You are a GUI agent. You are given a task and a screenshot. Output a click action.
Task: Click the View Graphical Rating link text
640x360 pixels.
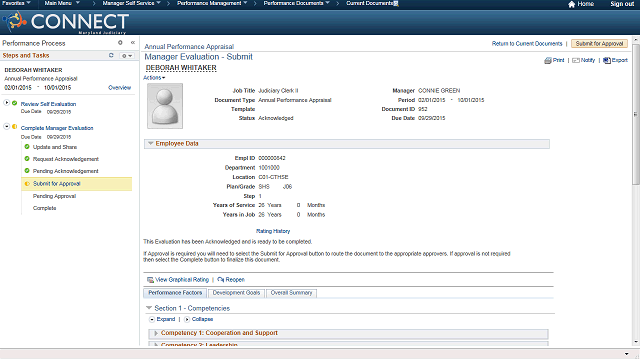(182, 280)
